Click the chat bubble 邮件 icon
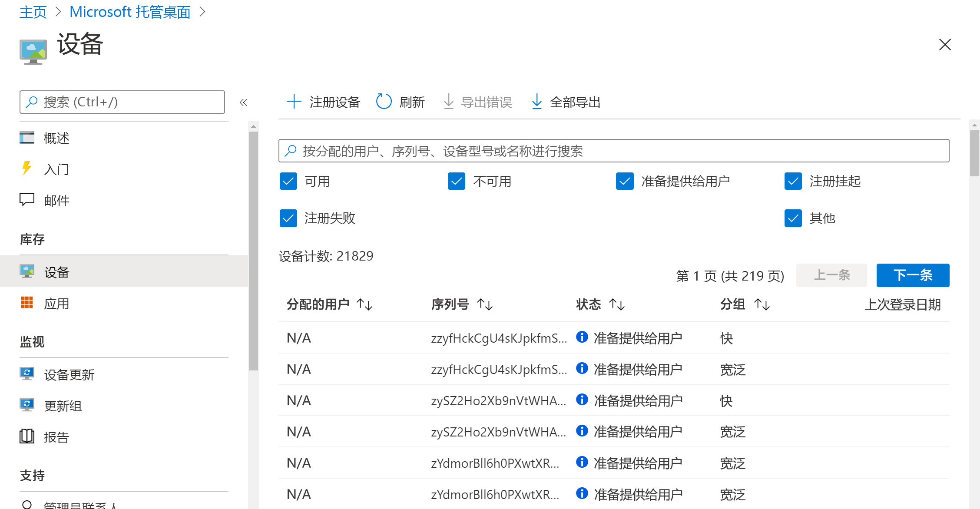The height and width of the screenshot is (509, 980). click(x=27, y=200)
